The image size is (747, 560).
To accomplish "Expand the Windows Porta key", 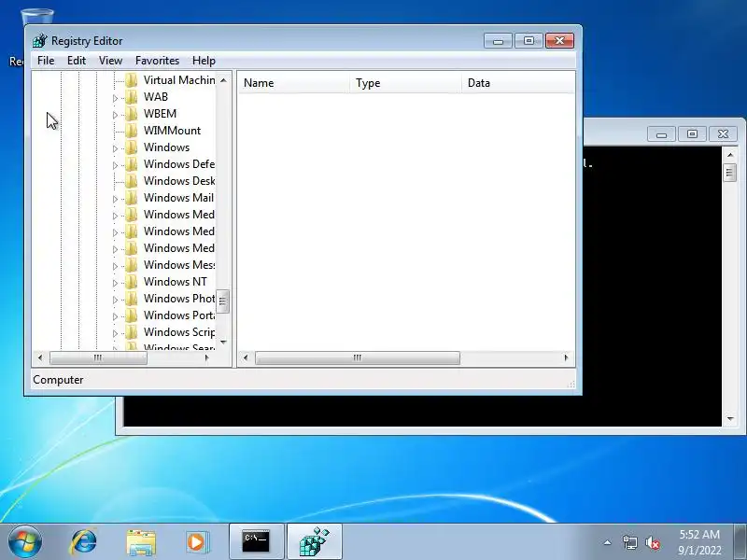I will coord(115,316).
